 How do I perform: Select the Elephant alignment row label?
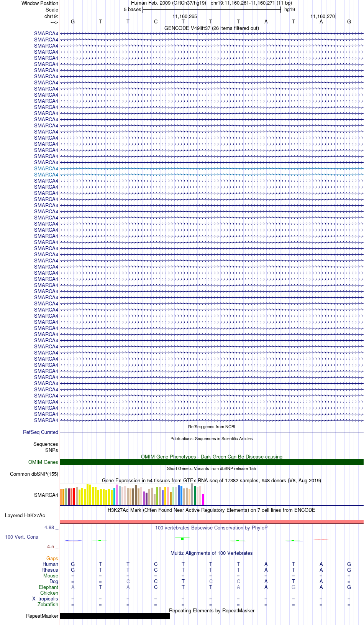pos(48,587)
